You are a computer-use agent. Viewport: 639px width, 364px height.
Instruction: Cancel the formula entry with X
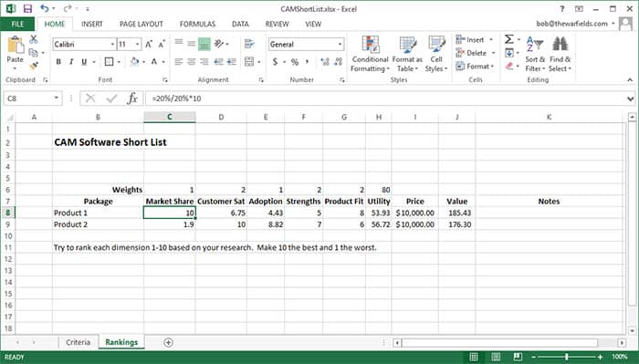click(x=91, y=99)
